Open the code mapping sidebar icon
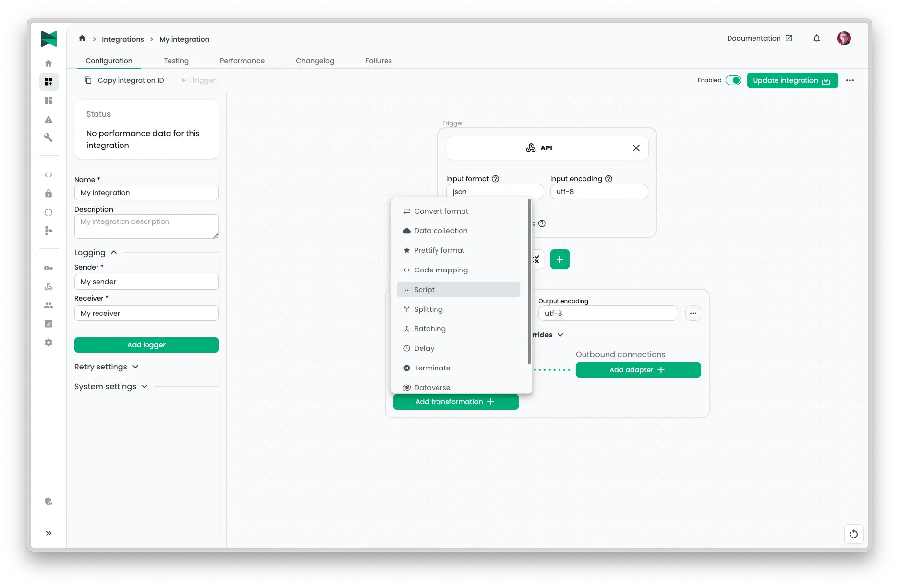899x588 pixels. tap(49, 175)
